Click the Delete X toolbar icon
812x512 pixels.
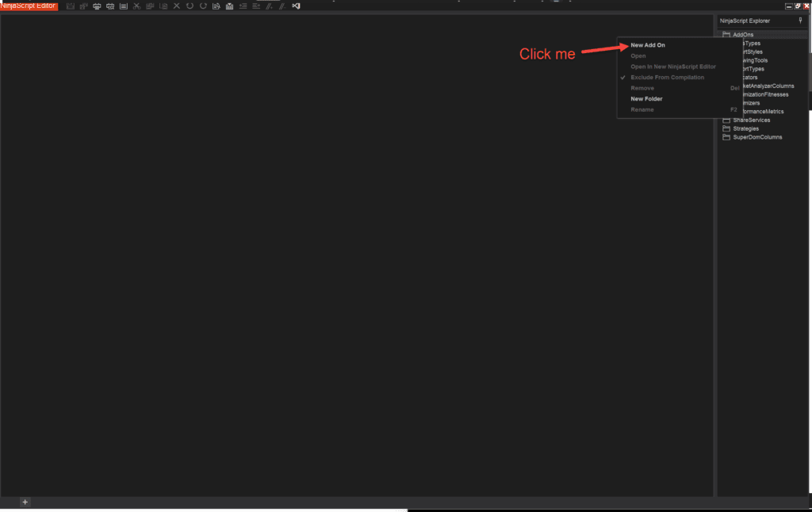[x=177, y=6]
